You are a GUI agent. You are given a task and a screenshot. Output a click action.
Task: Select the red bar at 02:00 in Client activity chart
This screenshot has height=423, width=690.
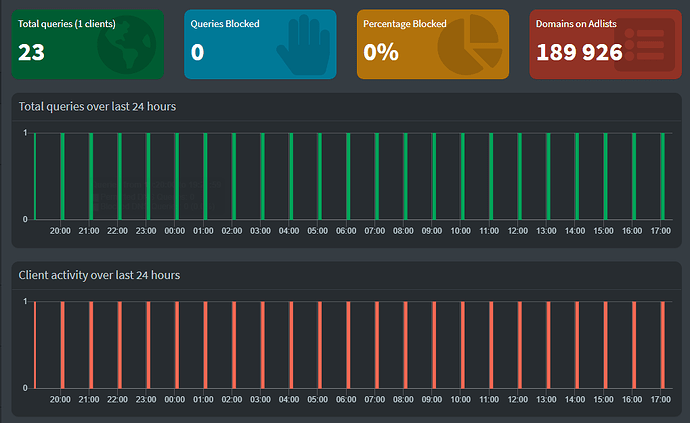(x=234, y=345)
